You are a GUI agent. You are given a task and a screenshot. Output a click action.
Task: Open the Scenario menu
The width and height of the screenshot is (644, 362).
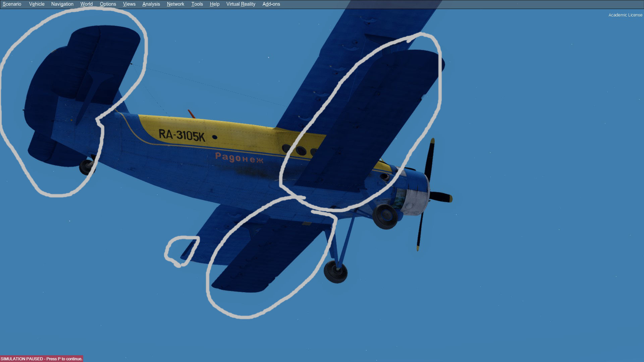point(12,4)
